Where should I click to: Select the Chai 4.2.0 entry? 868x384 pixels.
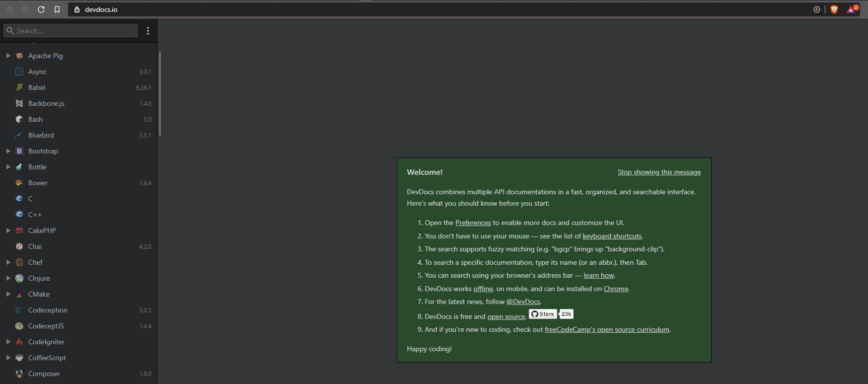tap(78, 246)
